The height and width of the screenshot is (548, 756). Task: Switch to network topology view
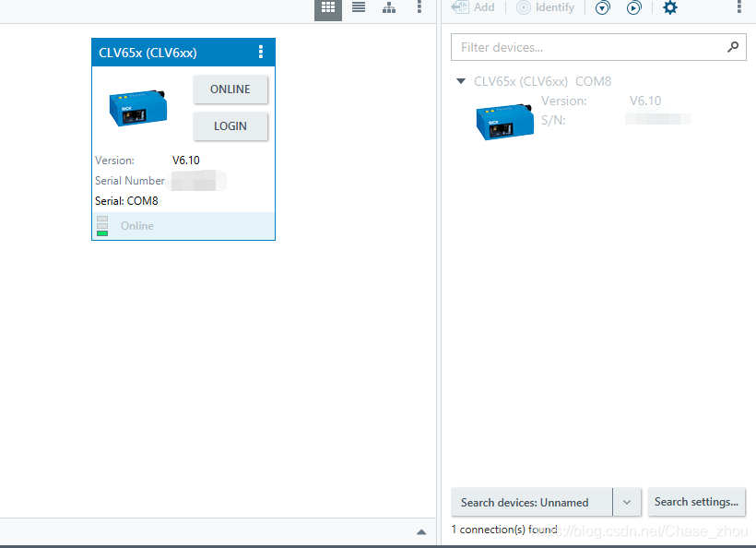pyautogui.click(x=389, y=7)
